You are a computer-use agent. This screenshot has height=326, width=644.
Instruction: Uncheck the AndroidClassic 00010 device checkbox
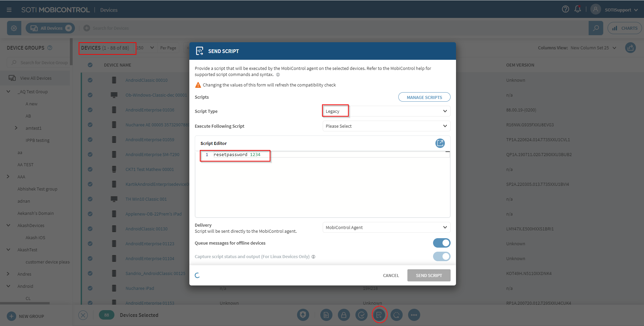point(90,80)
